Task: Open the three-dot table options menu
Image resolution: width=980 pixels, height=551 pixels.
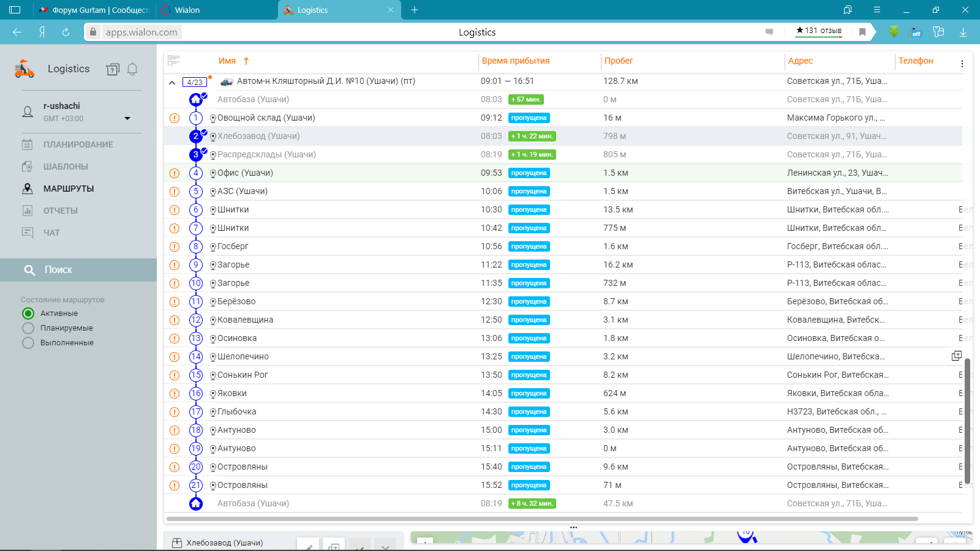Action: [x=962, y=64]
